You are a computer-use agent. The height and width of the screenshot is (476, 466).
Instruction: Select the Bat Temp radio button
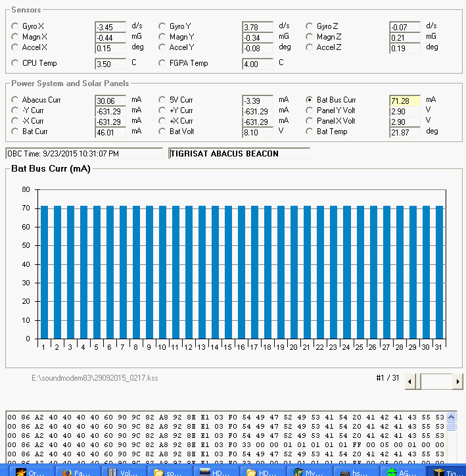point(309,131)
